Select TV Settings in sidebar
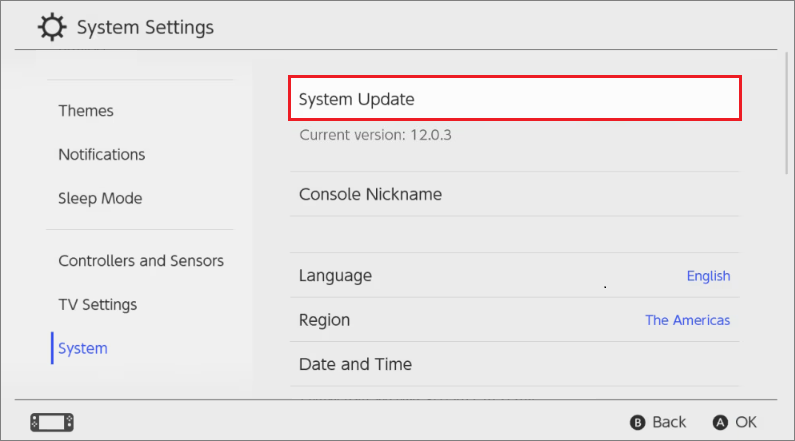The width and height of the screenshot is (795, 441). (98, 305)
